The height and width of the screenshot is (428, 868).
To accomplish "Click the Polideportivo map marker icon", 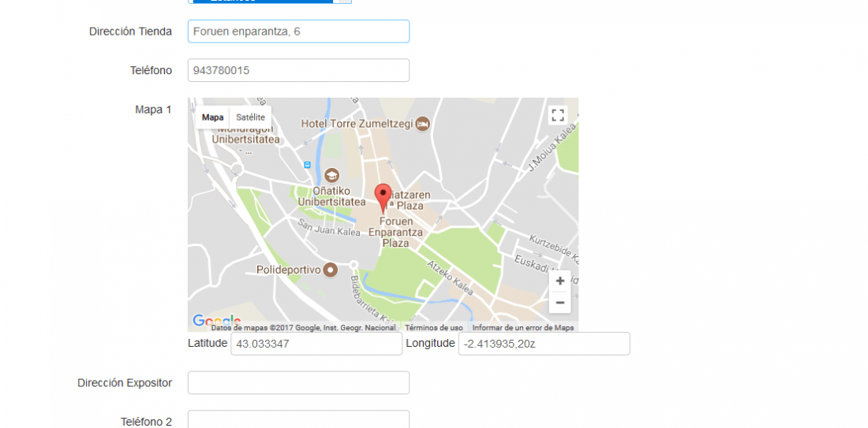I will click(331, 270).
